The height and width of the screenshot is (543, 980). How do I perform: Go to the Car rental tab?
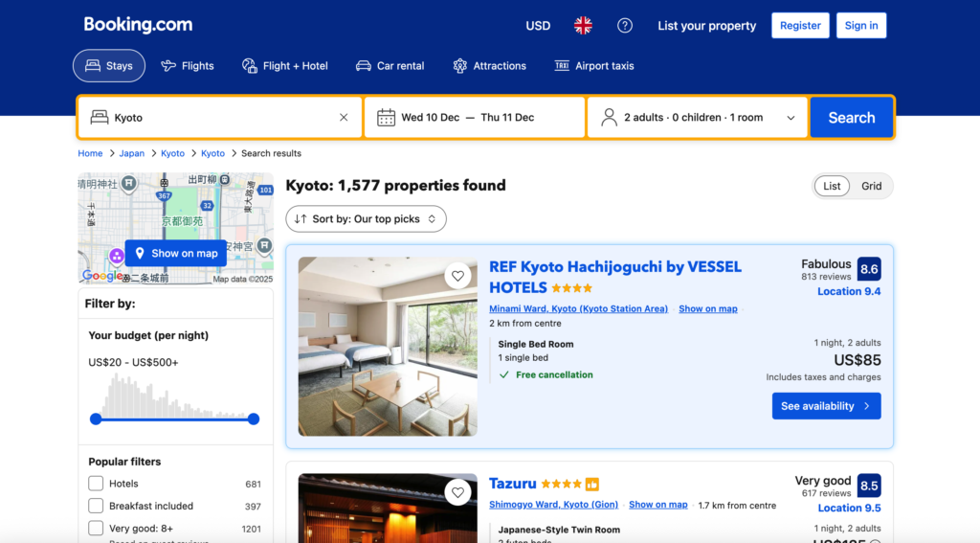[390, 66]
